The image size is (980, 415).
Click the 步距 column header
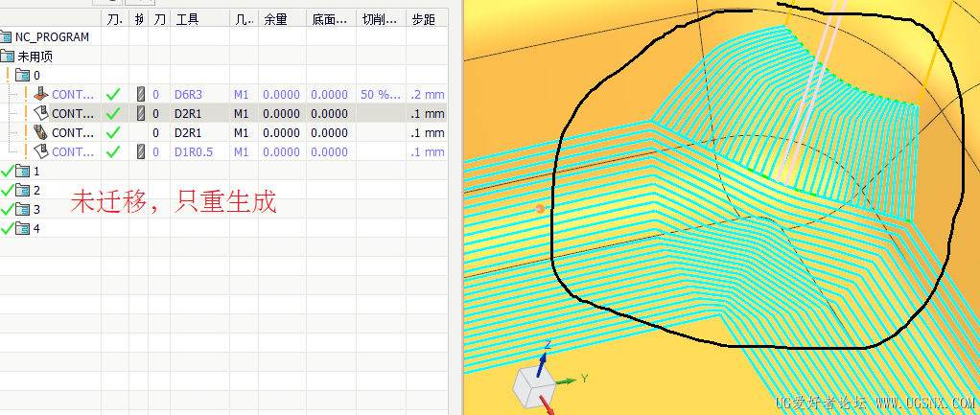coord(423,19)
